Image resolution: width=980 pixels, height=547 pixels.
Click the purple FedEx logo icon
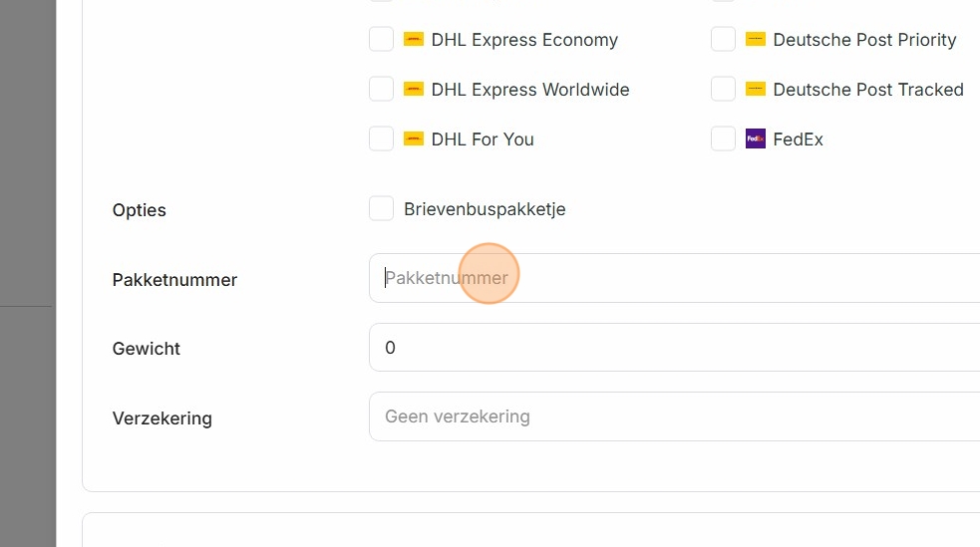[756, 139]
